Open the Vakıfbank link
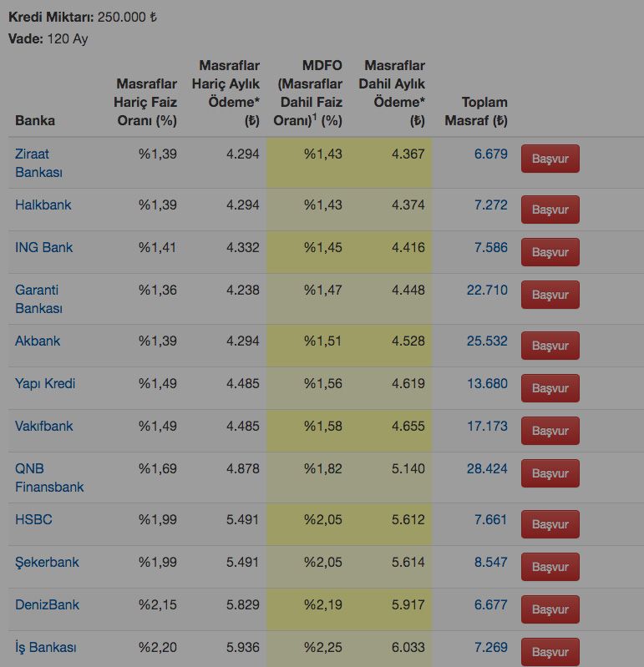The width and height of the screenshot is (644, 667). tap(44, 426)
